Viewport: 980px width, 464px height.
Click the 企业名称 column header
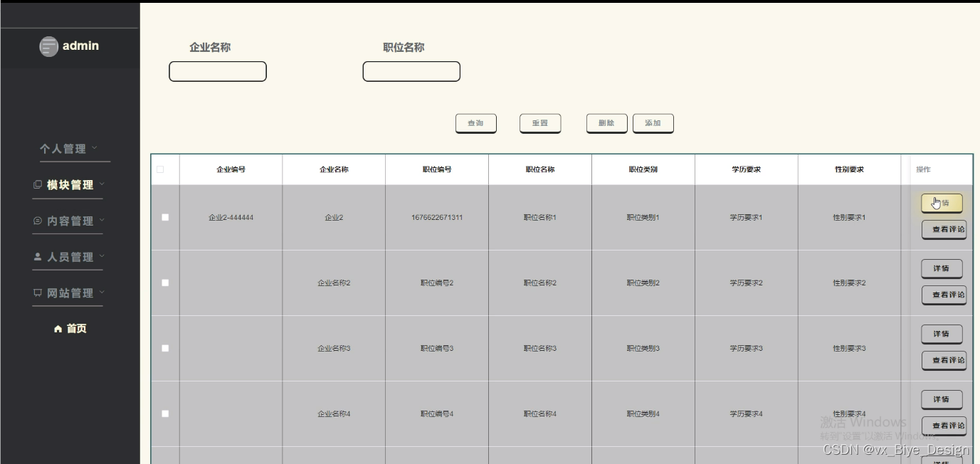[x=334, y=169]
